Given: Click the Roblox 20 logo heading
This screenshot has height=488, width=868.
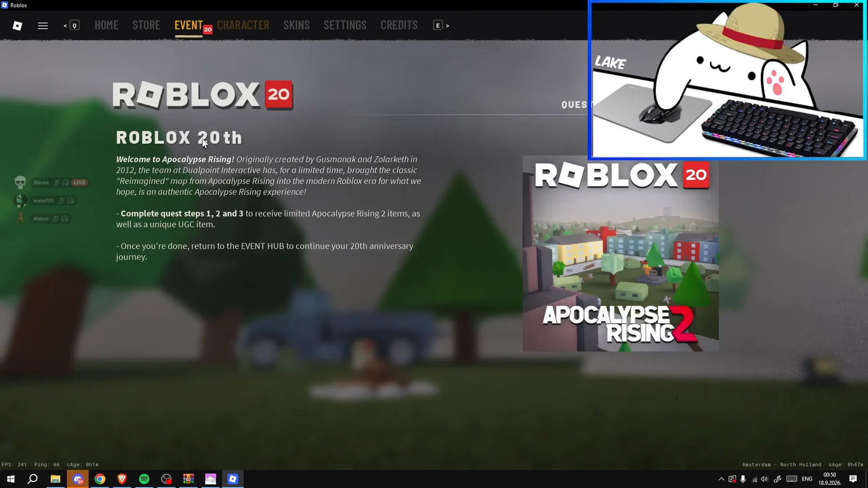Looking at the screenshot, I should coord(203,95).
